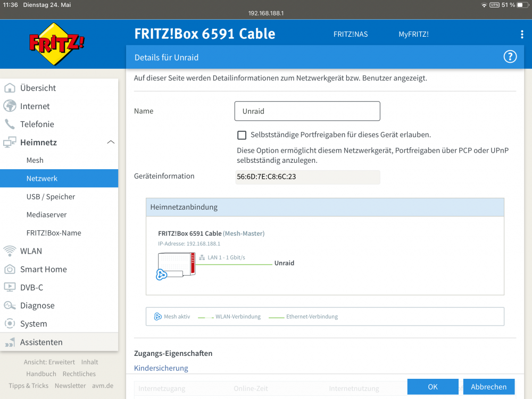The image size is (532, 399).
Task: Click the Diagnose pulse icon
Action: [10, 305]
